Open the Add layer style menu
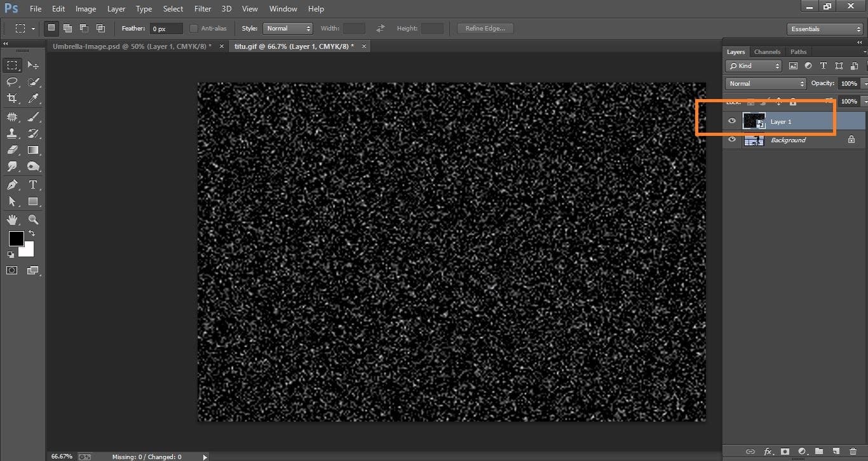The image size is (868, 461). [768, 451]
